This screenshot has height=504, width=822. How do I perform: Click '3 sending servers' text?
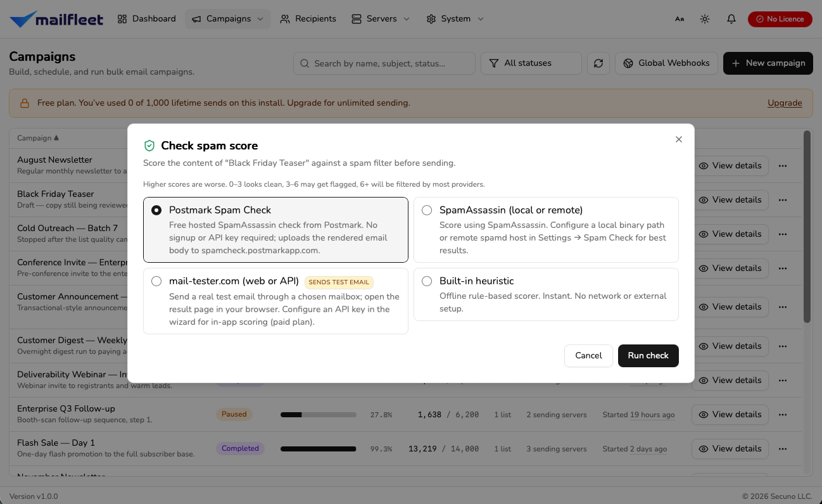click(x=557, y=449)
